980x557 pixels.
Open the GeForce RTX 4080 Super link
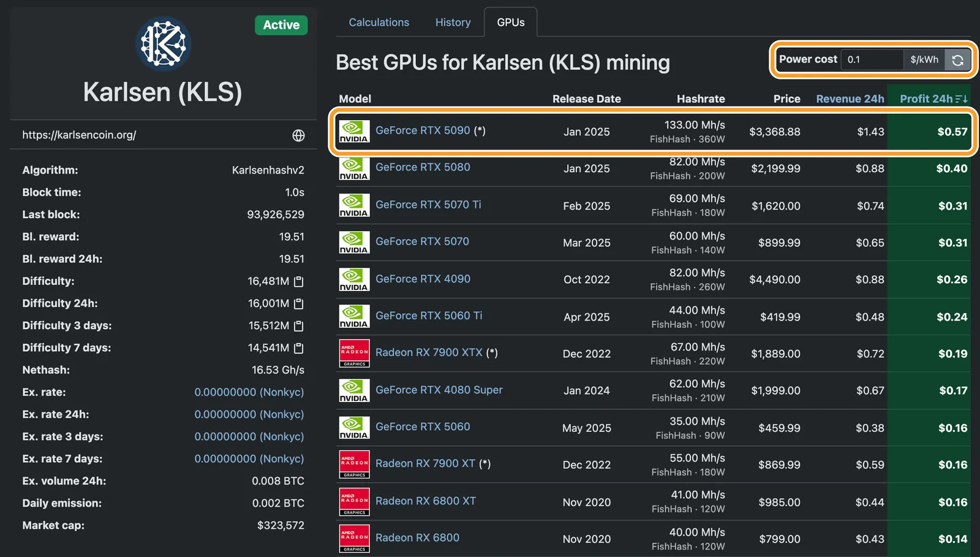point(439,390)
